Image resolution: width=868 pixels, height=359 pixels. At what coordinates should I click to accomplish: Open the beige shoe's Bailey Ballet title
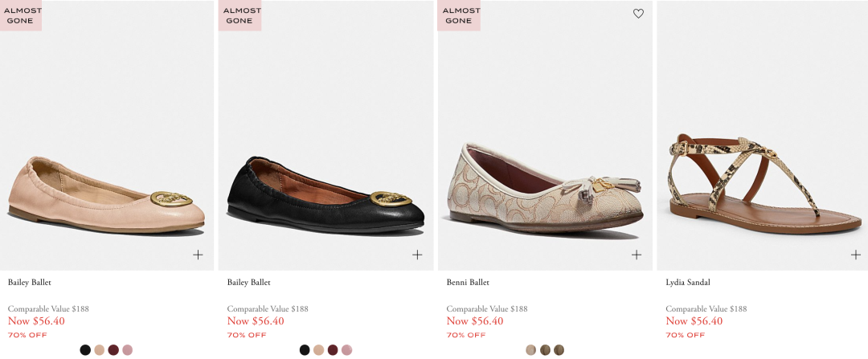point(30,283)
